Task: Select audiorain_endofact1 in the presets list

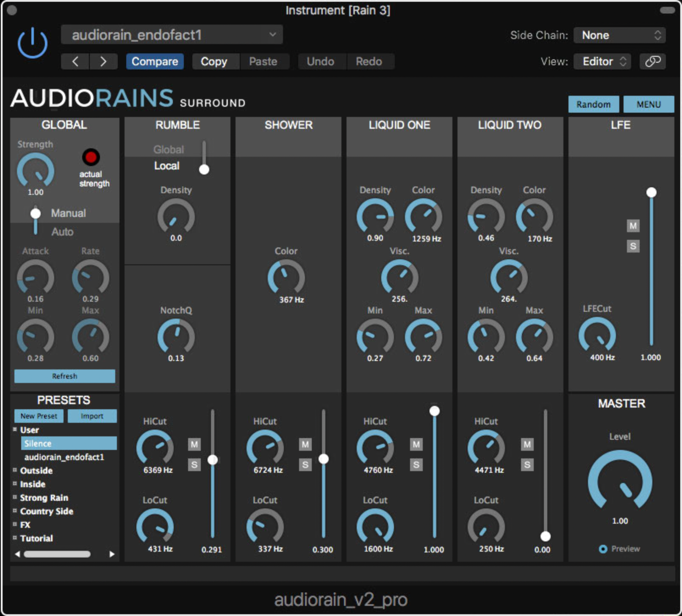Action: click(64, 457)
